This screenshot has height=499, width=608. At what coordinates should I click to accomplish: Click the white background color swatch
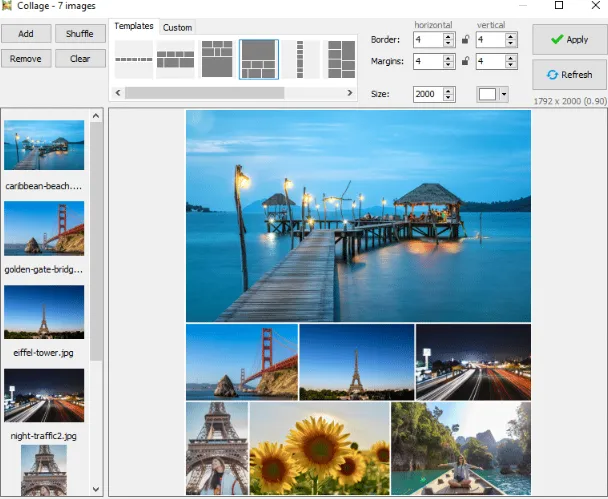click(x=487, y=94)
